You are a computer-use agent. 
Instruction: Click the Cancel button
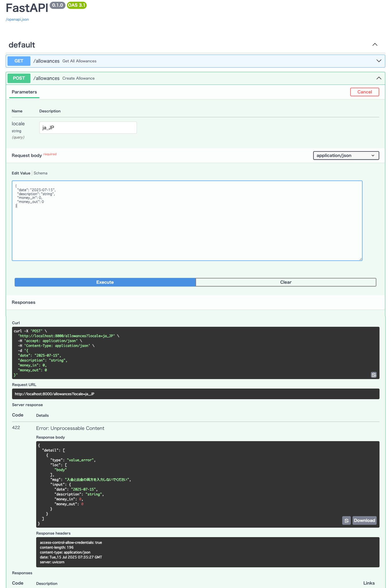(365, 92)
